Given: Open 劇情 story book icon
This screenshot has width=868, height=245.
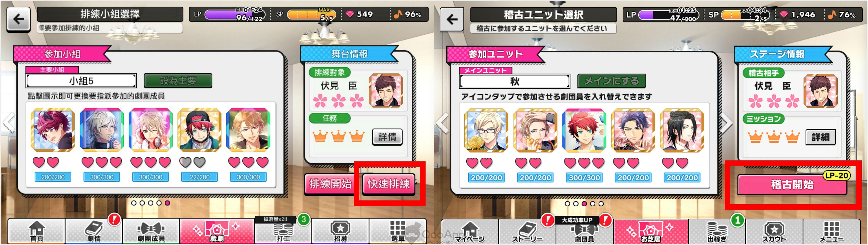Looking at the screenshot, I should (x=94, y=231).
